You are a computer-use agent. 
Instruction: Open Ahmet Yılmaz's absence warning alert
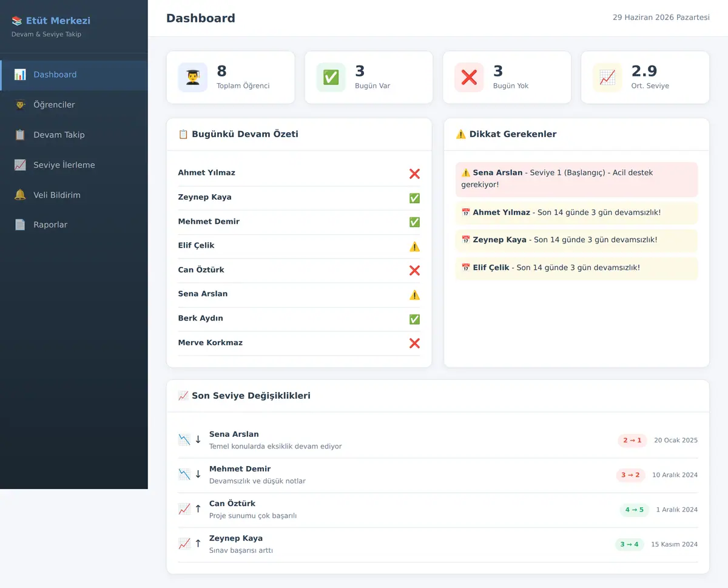pos(576,213)
